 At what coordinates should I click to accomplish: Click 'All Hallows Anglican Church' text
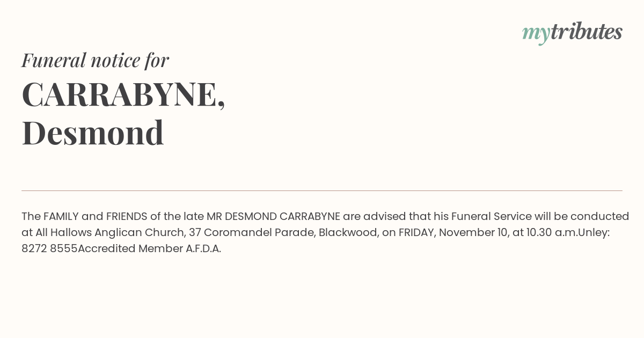[x=110, y=232]
